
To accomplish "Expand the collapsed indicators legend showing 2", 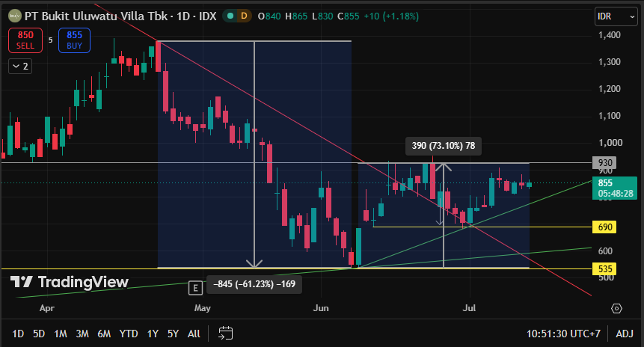I will pyautogui.click(x=20, y=66).
